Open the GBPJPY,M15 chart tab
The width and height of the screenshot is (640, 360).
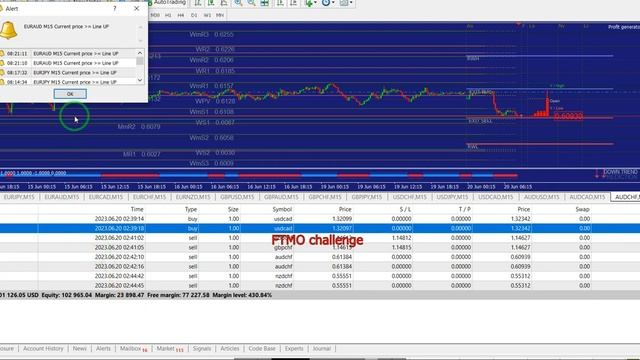tap(367, 197)
